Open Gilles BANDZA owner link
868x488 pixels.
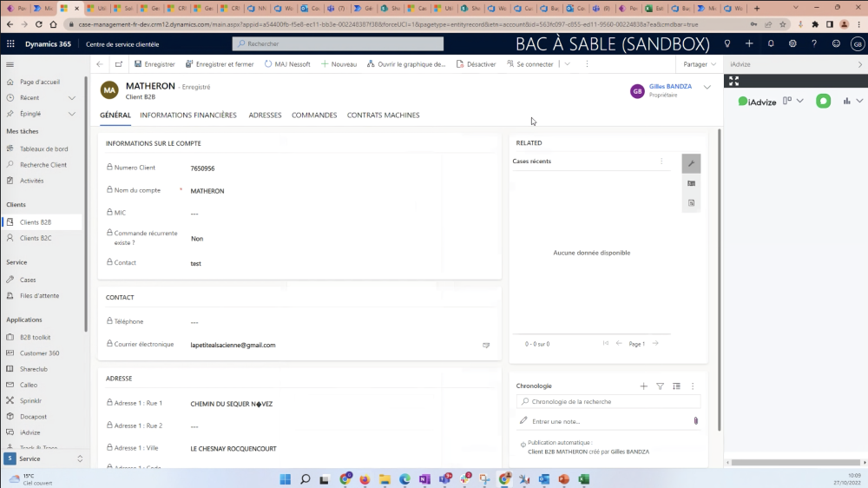[x=670, y=87]
